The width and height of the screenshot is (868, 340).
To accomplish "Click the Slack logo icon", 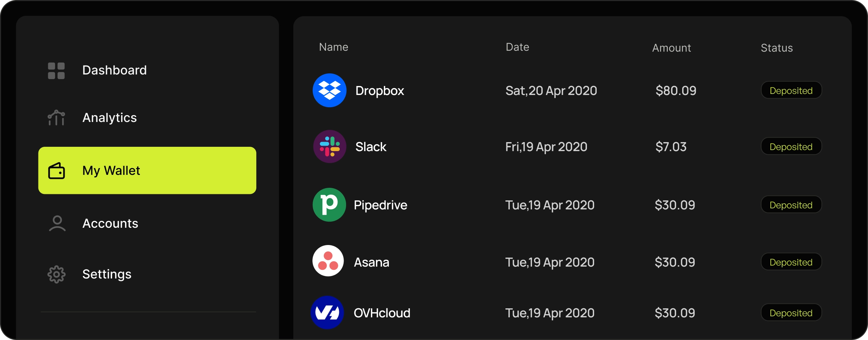I will coord(329,146).
